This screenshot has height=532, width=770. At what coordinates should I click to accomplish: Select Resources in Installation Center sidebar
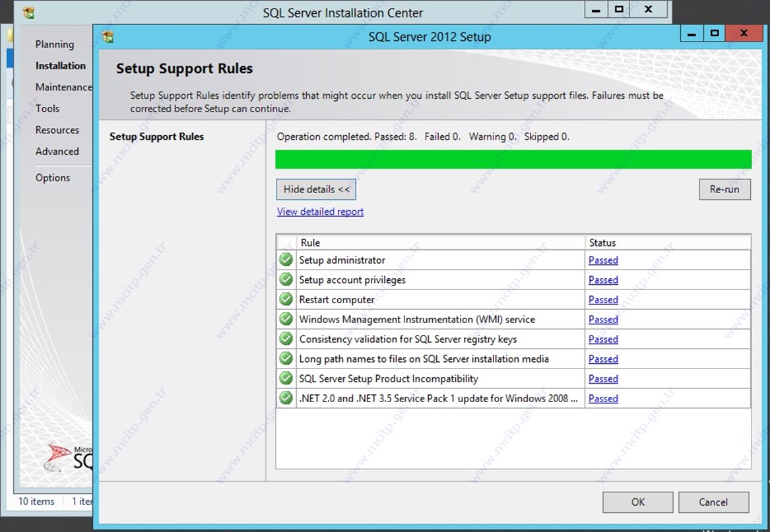57,130
